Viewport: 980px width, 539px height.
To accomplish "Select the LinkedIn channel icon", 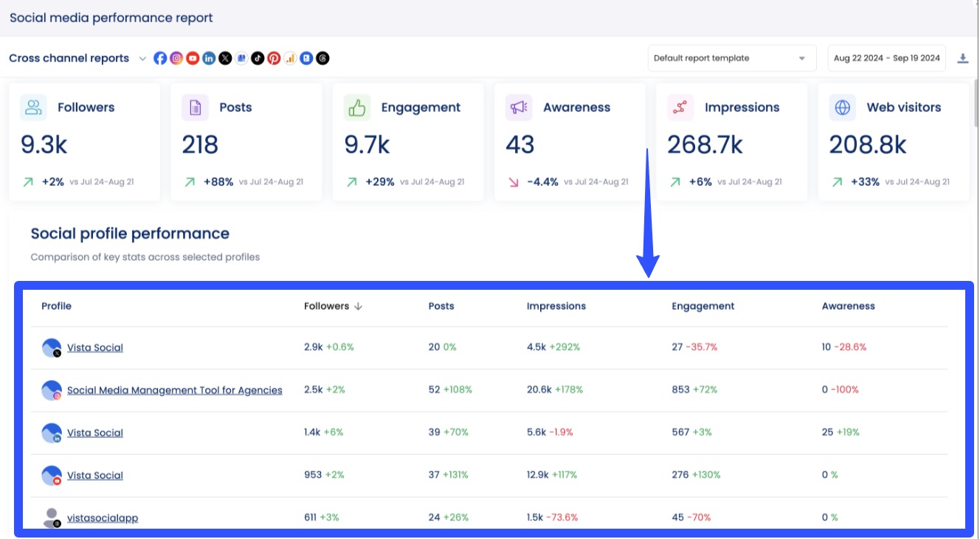I will pyautogui.click(x=209, y=58).
